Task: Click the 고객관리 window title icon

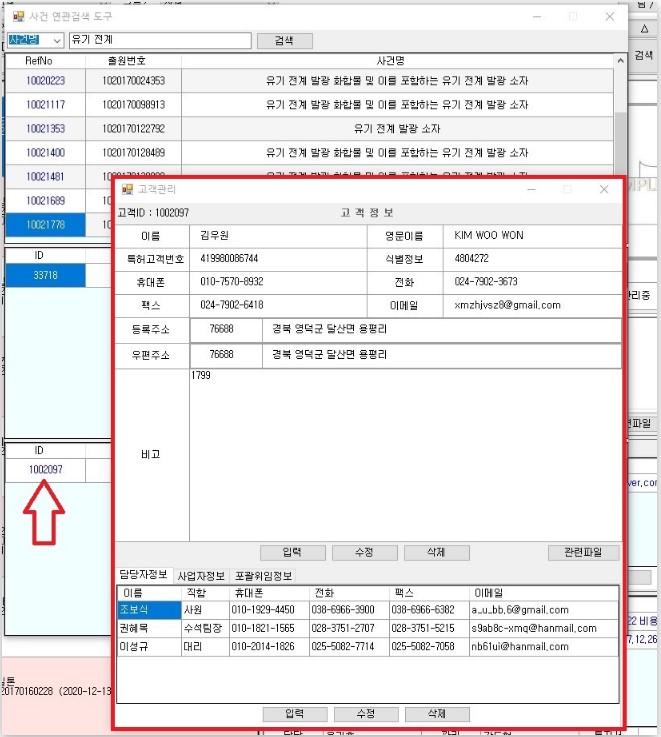Action: (127, 189)
